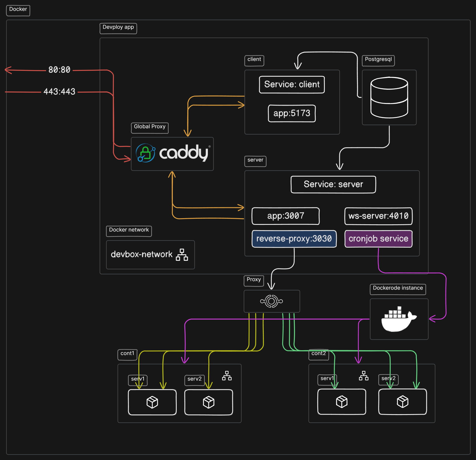Select the network icon inside cont2

tap(363, 376)
